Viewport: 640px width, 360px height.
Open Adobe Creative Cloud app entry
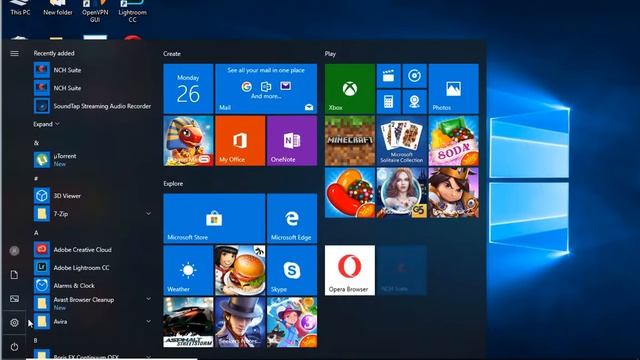93,249
